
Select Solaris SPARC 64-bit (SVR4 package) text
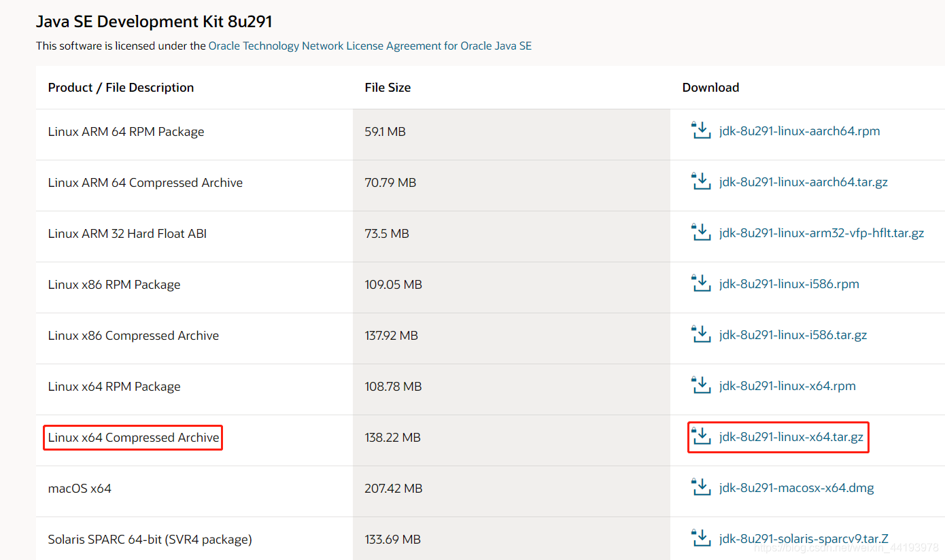tap(150, 540)
